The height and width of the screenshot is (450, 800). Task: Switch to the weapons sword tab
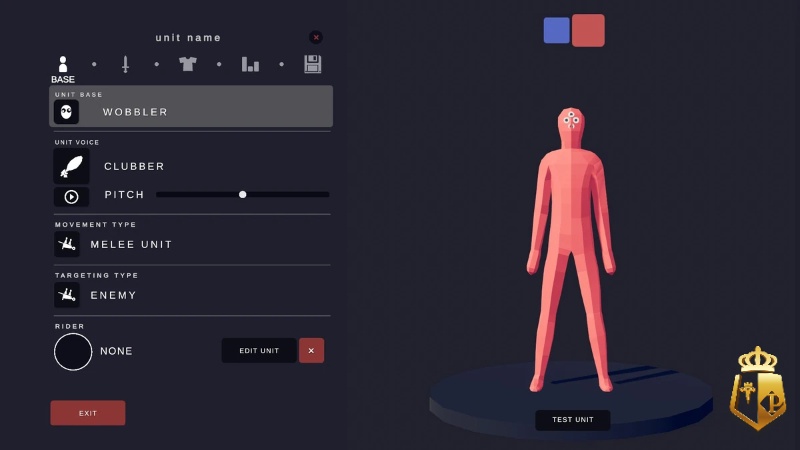[x=126, y=64]
